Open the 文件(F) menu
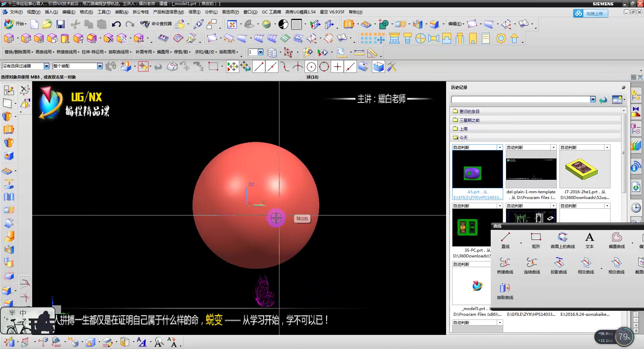 [16, 12]
